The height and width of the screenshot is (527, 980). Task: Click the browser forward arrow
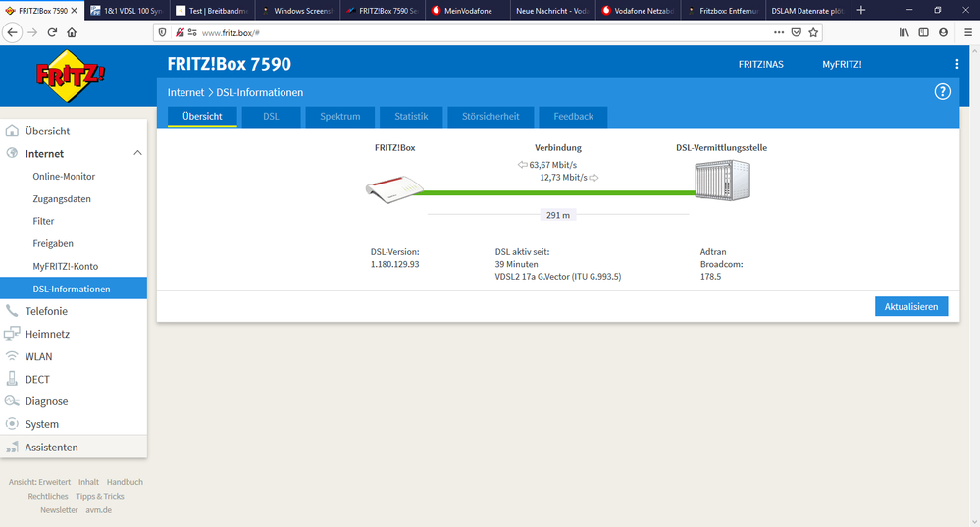pyautogui.click(x=32, y=32)
